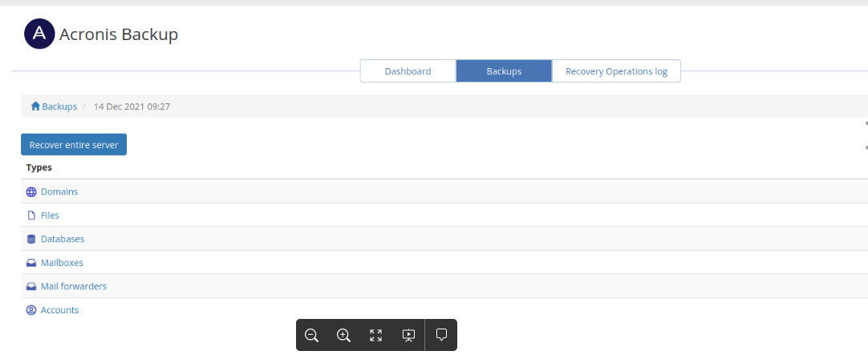The height and width of the screenshot is (359, 868).
Task: Click the Acronis logo icon
Action: [39, 34]
